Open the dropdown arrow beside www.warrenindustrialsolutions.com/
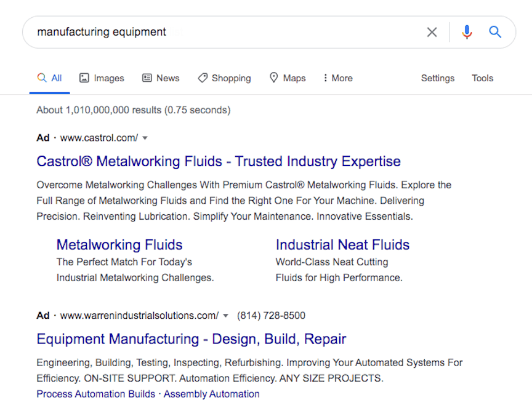 coord(225,316)
